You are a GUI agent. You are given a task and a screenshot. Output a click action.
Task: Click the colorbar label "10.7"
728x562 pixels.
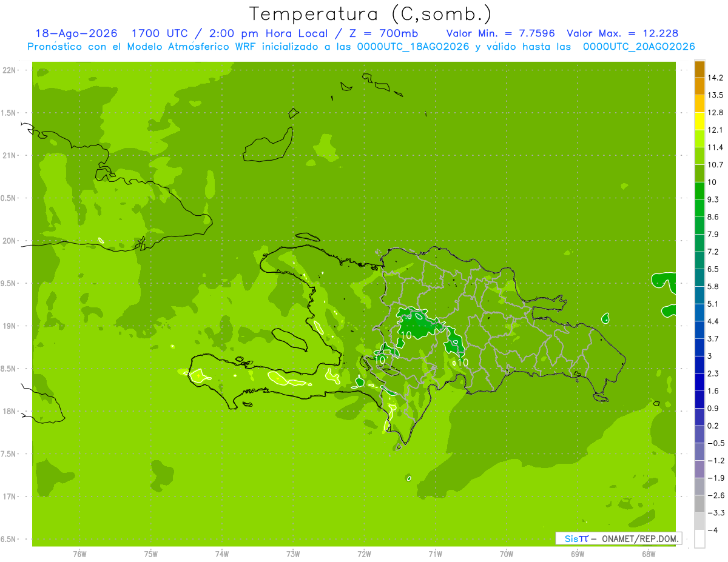[715, 165]
